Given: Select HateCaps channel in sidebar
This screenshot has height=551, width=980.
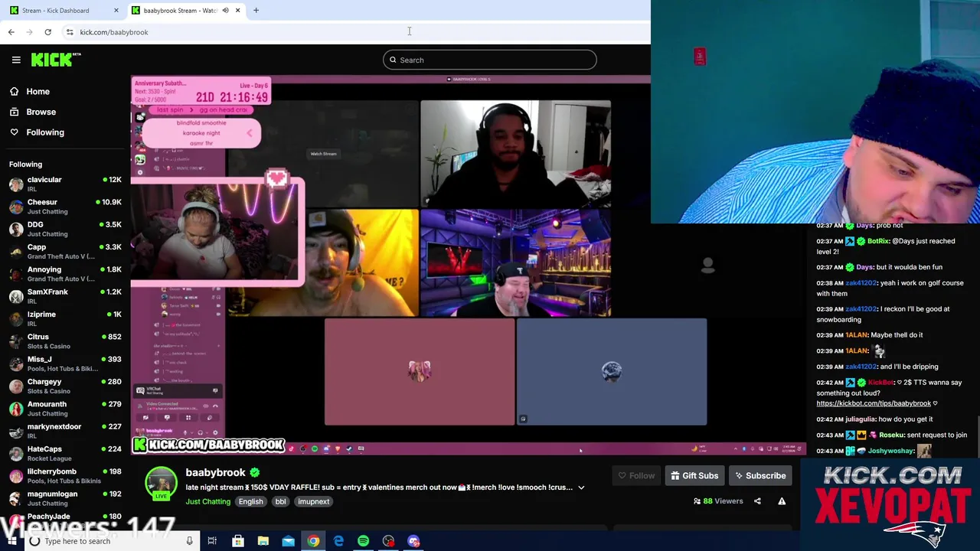Looking at the screenshot, I should (65, 453).
